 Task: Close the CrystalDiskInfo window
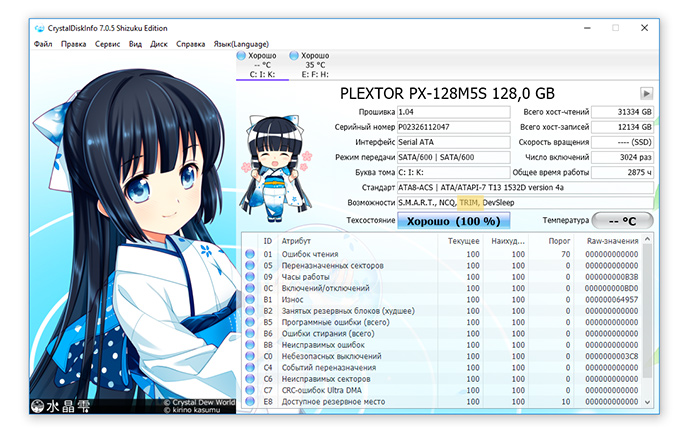pyautogui.click(x=644, y=28)
